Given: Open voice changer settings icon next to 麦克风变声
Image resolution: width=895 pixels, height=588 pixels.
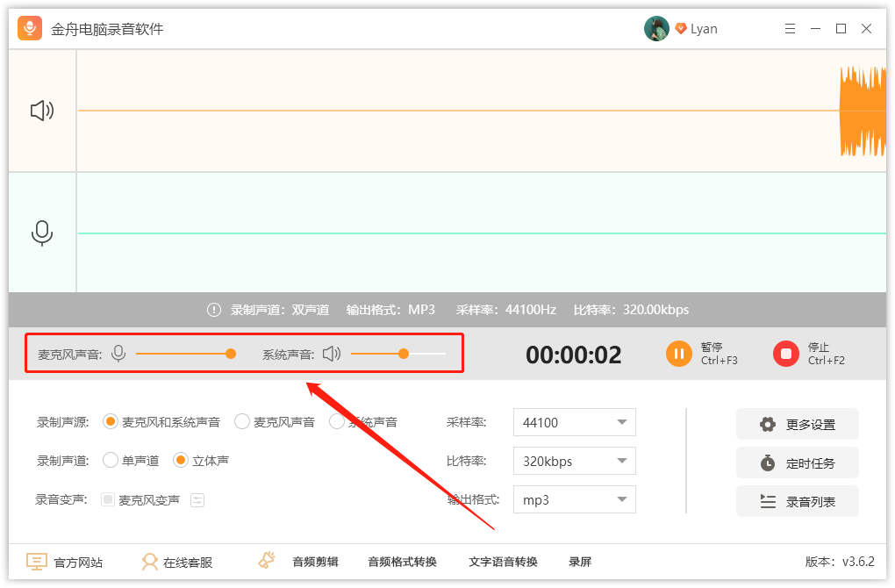Looking at the screenshot, I should [197, 500].
